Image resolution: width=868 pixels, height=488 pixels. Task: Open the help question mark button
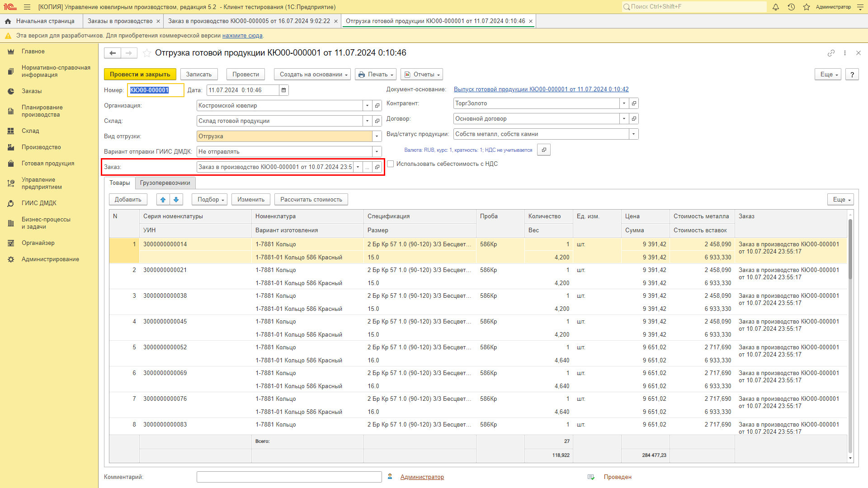(x=852, y=75)
